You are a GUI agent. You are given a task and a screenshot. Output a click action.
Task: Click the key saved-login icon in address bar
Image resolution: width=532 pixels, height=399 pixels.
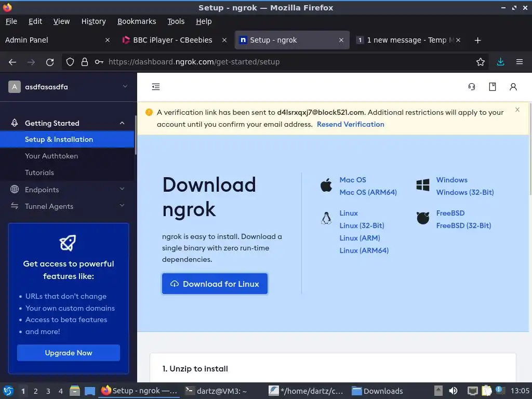99,62
